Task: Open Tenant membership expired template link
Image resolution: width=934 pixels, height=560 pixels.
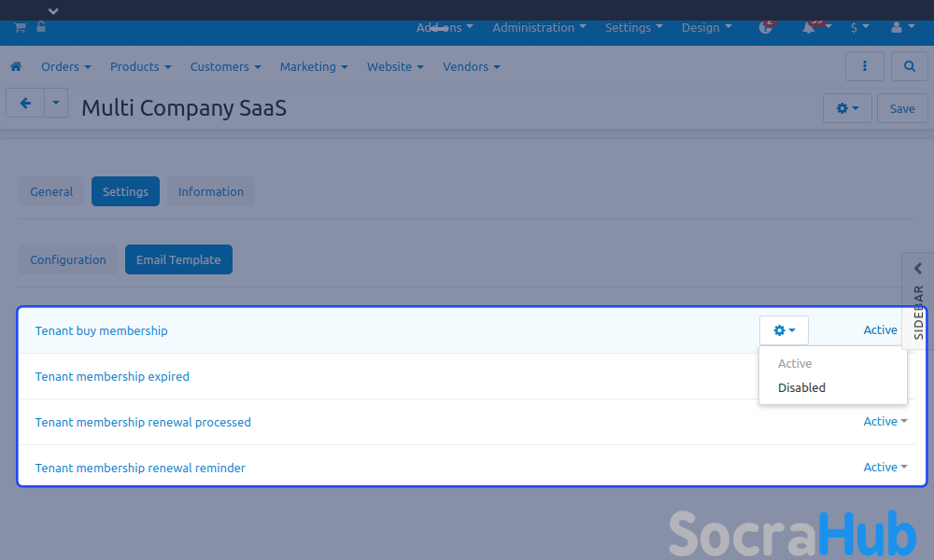Action: [x=112, y=377]
